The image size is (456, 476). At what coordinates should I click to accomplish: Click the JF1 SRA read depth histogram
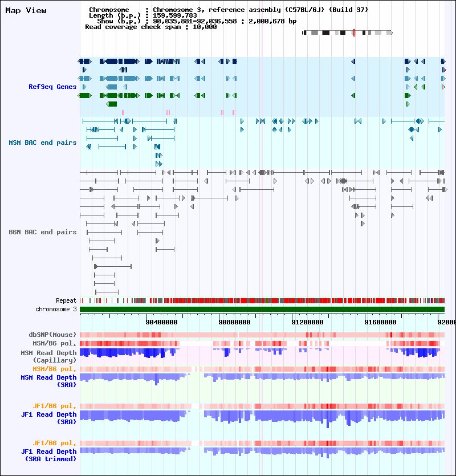[262, 418]
